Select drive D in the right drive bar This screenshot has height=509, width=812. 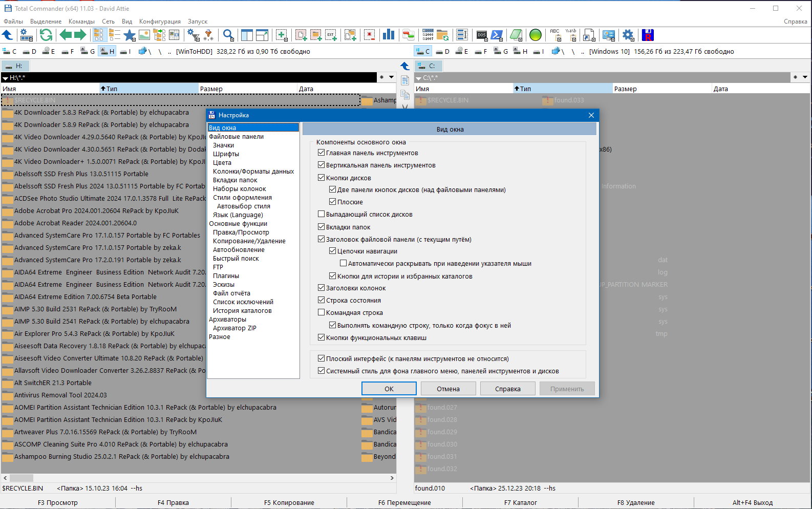point(442,51)
